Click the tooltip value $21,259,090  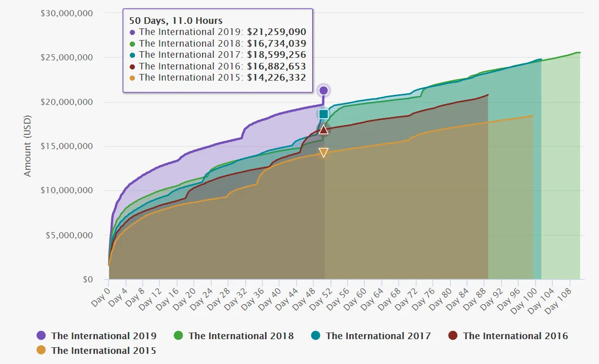coord(277,31)
